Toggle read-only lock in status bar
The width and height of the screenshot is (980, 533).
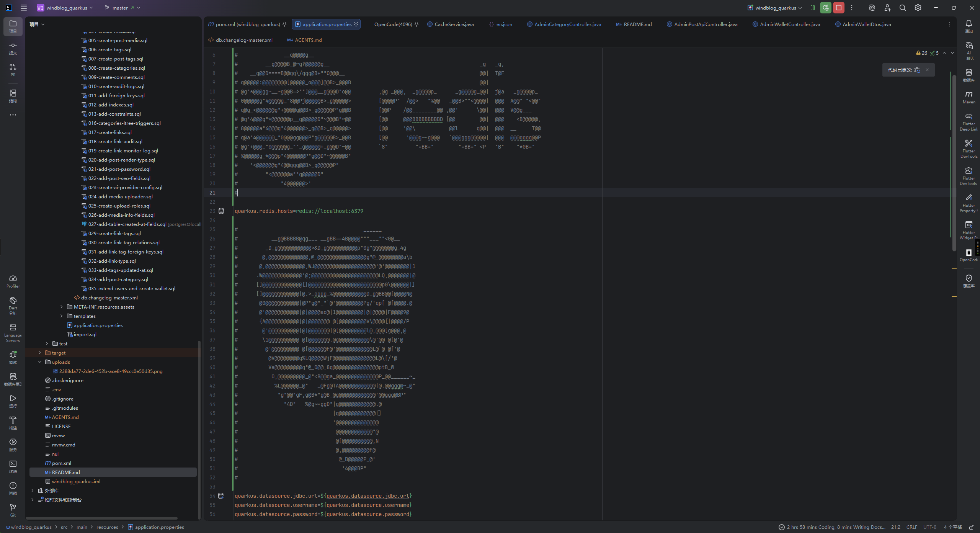[x=972, y=527]
